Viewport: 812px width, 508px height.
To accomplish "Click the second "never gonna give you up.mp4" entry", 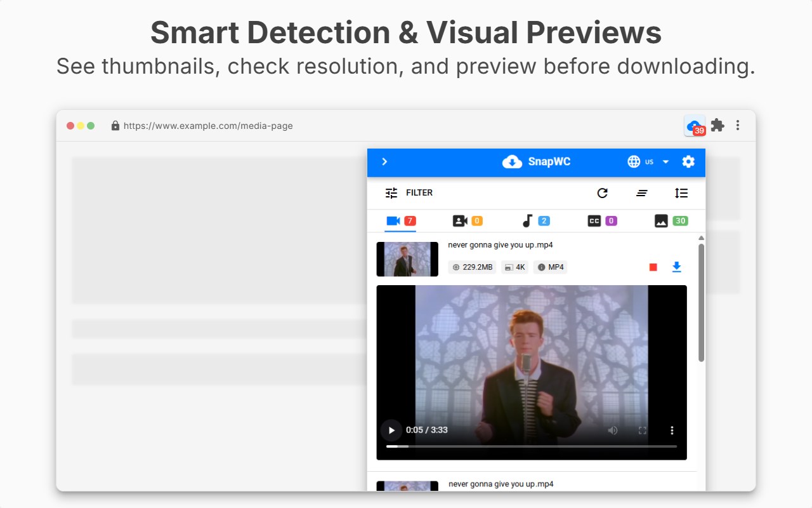I will coord(501,484).
